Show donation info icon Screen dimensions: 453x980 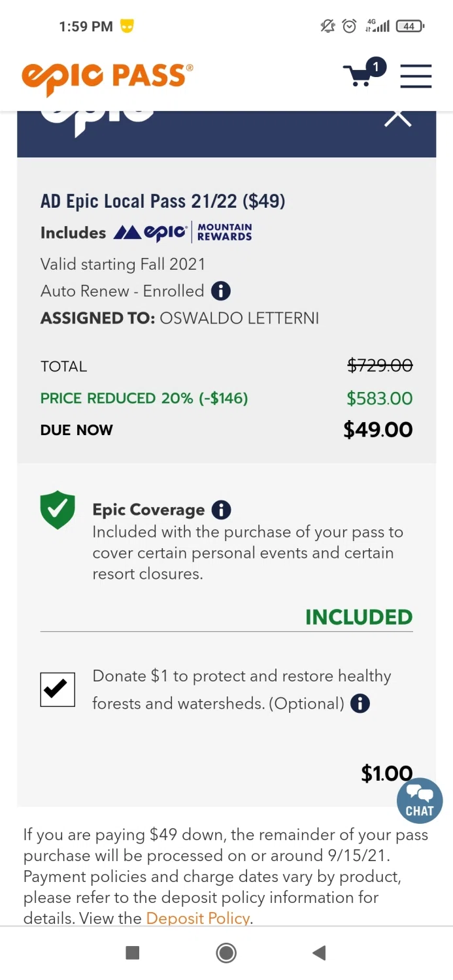point(360,704)
